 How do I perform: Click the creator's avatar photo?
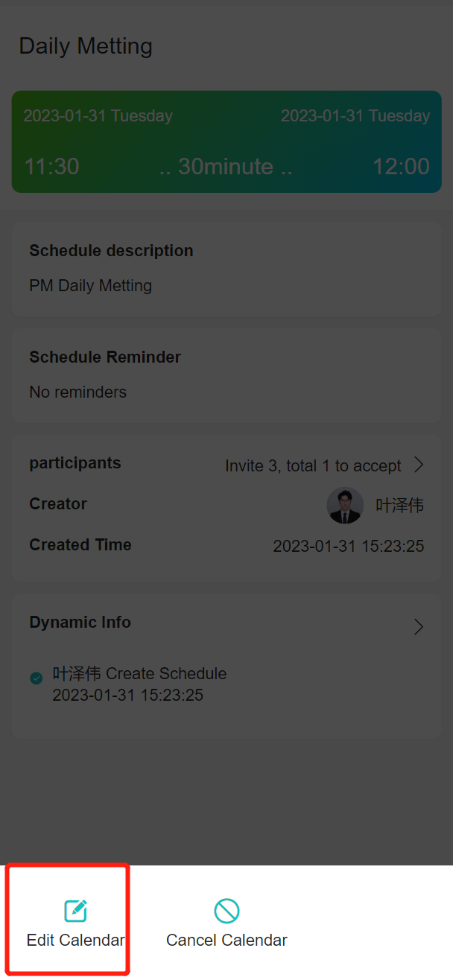[345, 506]
